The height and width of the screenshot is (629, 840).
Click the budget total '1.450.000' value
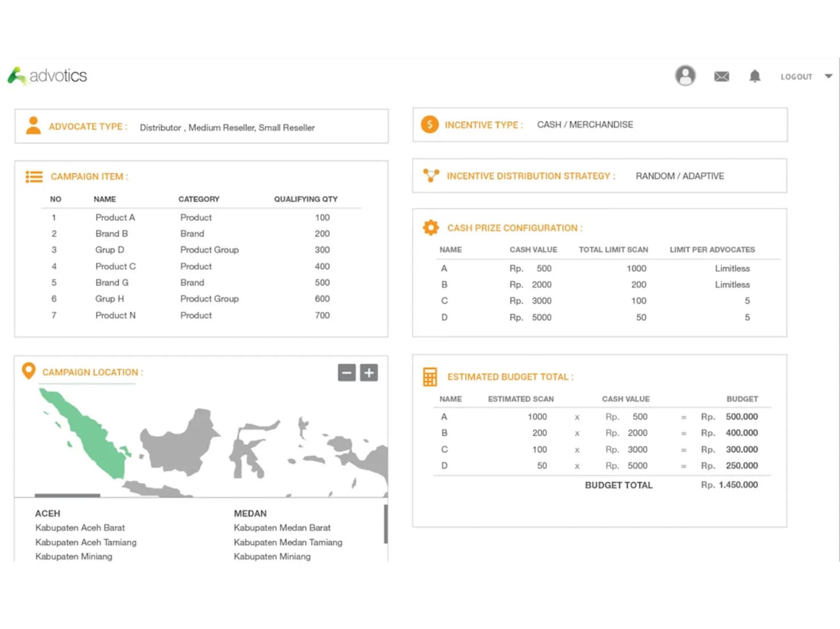(738, 485)
